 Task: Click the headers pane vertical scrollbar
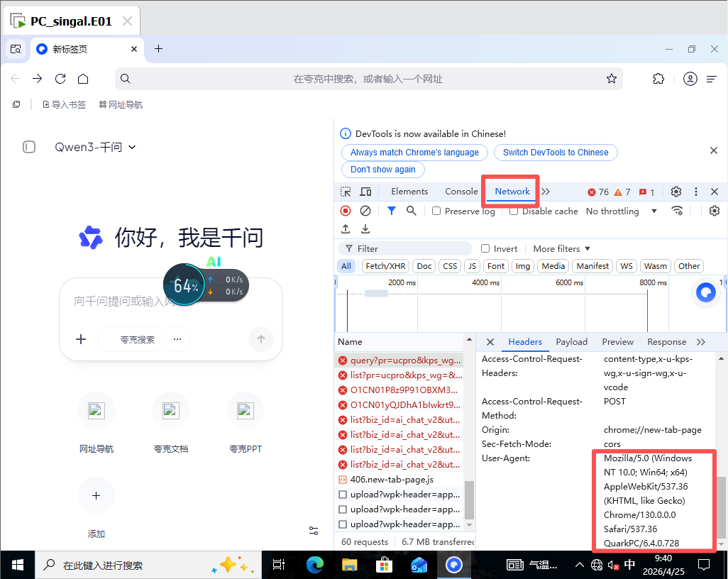721,506
